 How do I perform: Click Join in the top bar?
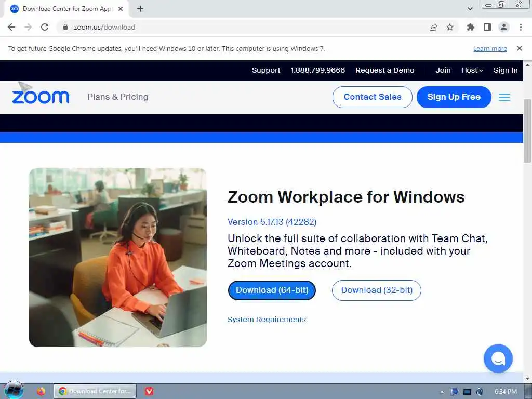click(x=443, y=70)
